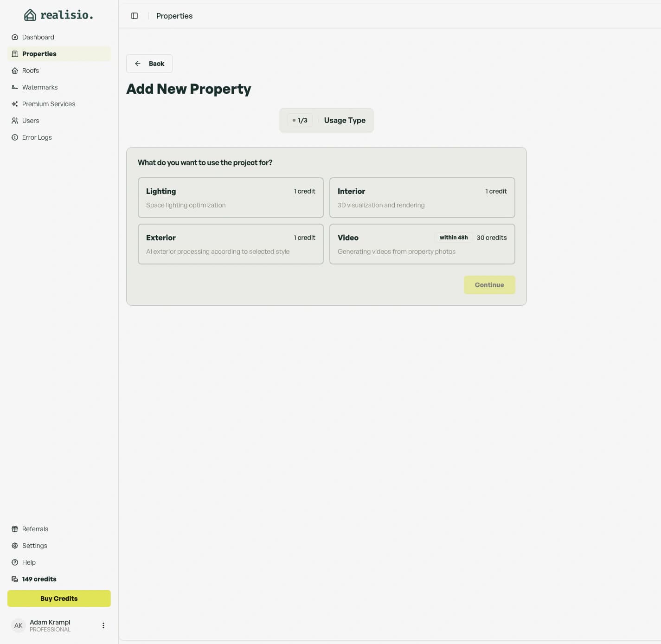Click the Properties breadcrumb title
661x644 pixels.
click(174, 16)
